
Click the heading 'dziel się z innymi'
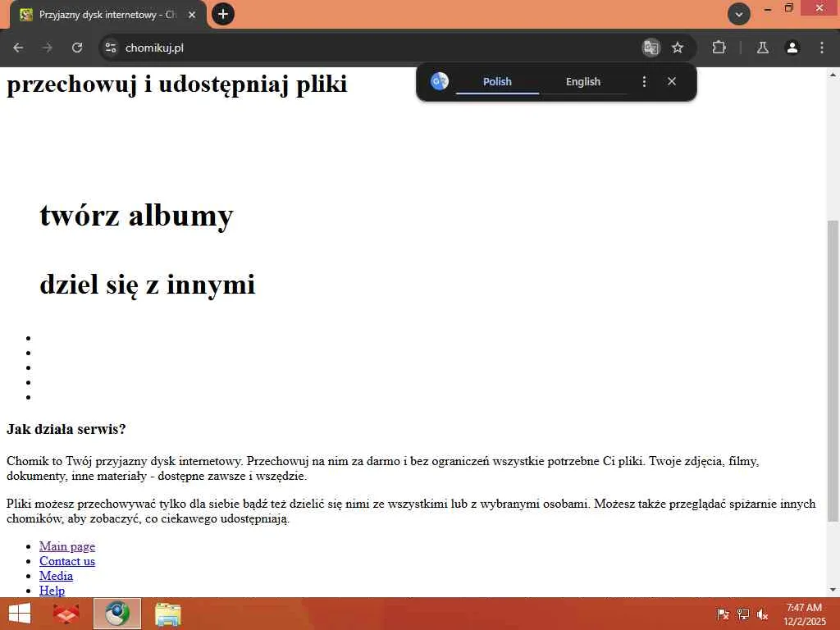[148, 284]
